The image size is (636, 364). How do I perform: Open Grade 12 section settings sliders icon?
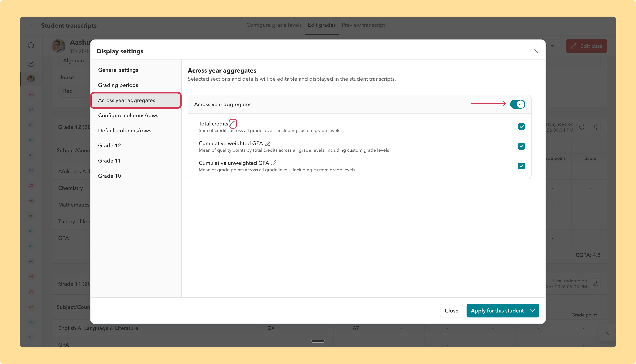pos(595,127)
